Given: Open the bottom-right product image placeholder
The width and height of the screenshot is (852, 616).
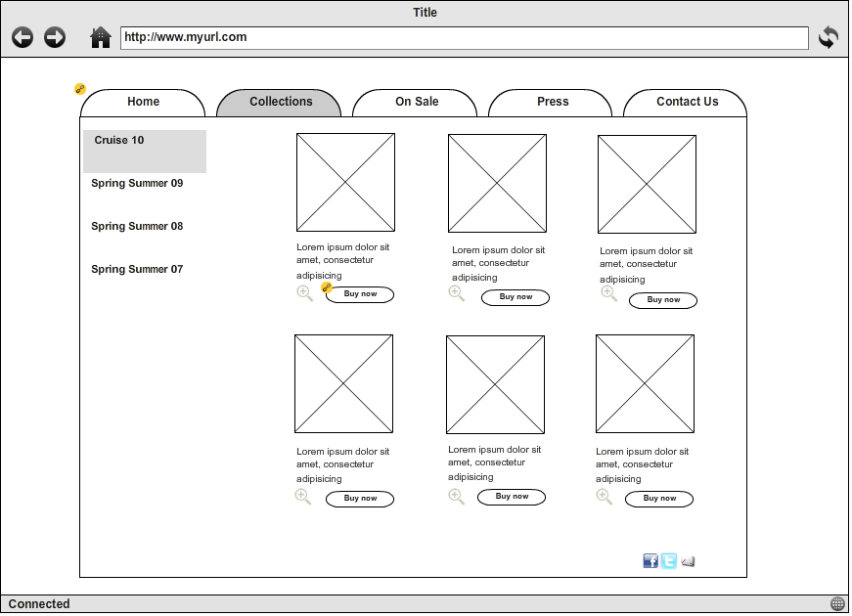Looking at the screenshot, I should tap(645, 384).
